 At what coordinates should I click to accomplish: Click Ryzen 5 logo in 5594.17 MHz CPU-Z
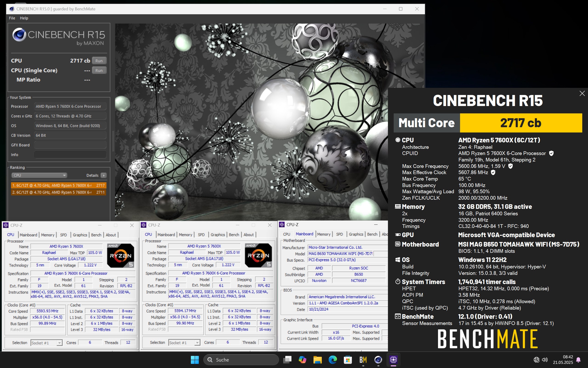pyautogui.click(x=258, y=255)
